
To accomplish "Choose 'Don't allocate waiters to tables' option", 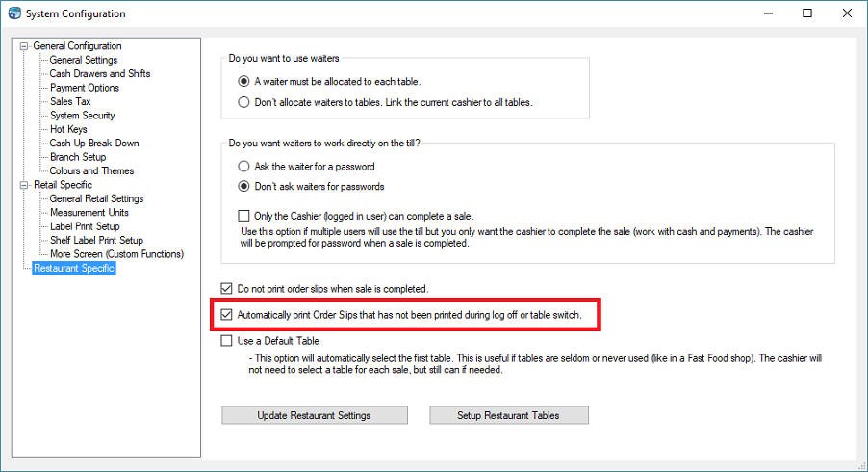I will (x=243, y=102).
